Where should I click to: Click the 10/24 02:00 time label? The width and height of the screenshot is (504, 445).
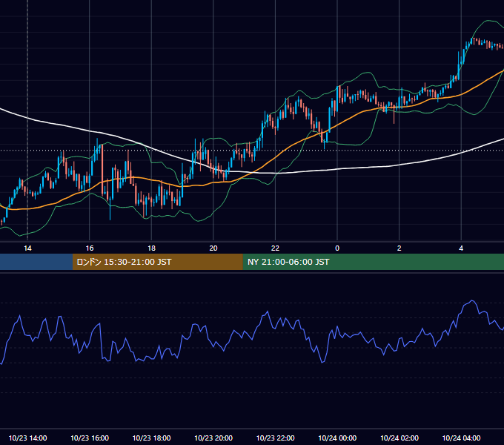pos(399,438)
